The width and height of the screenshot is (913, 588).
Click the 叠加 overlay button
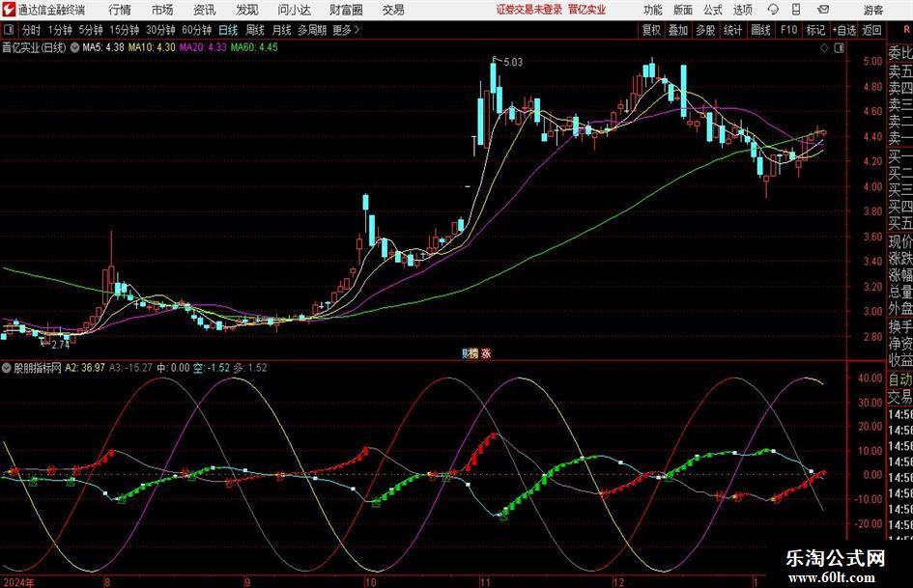pos(678,30)
